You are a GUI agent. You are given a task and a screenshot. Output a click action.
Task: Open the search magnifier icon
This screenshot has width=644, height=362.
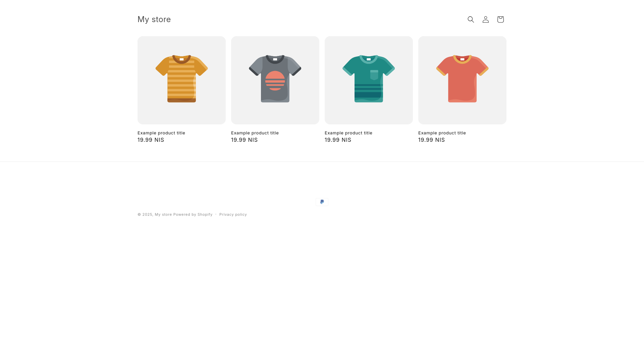pos(471,19)
